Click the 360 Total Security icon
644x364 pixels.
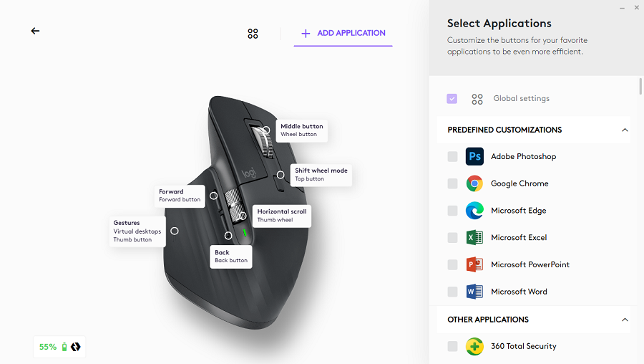coord(474,346)
